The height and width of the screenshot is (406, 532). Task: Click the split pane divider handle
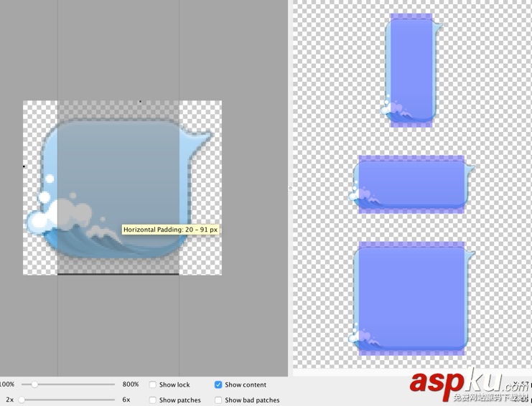(x=291, y=188)
